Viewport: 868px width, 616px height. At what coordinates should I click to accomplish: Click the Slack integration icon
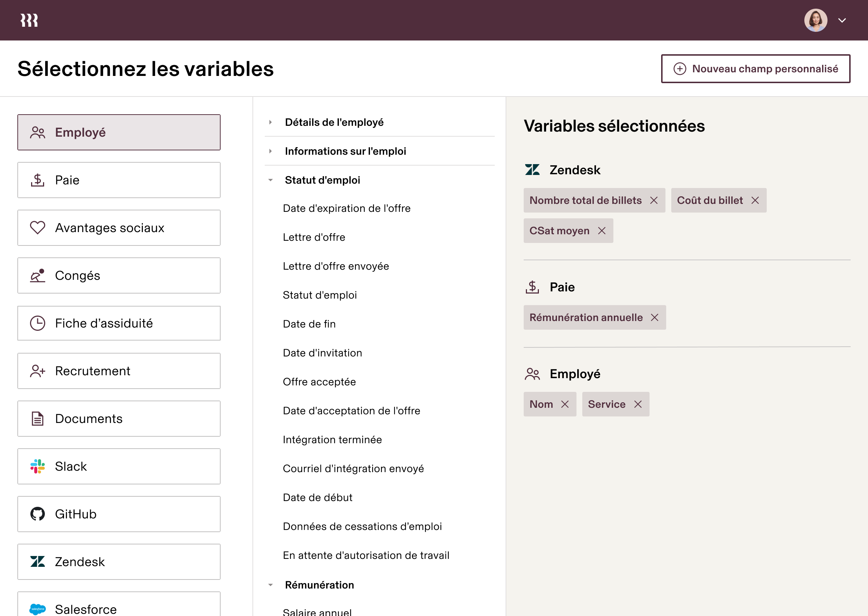coord(37,466)
